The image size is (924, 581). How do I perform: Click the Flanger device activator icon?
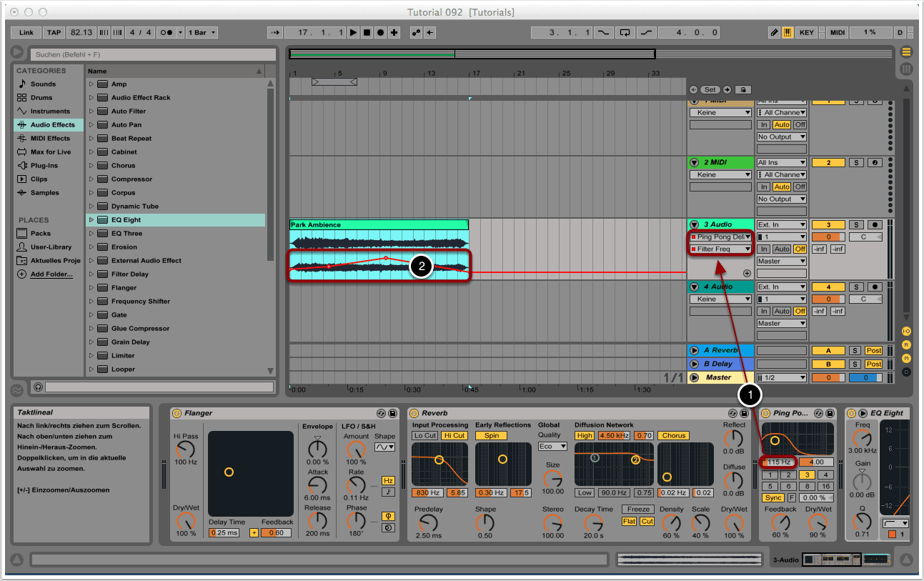[x=177, y=413]
